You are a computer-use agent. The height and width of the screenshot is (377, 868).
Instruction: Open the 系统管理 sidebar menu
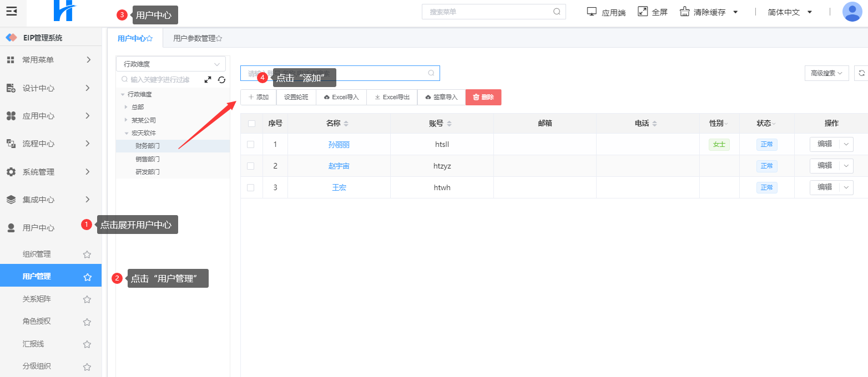[49, 172]
